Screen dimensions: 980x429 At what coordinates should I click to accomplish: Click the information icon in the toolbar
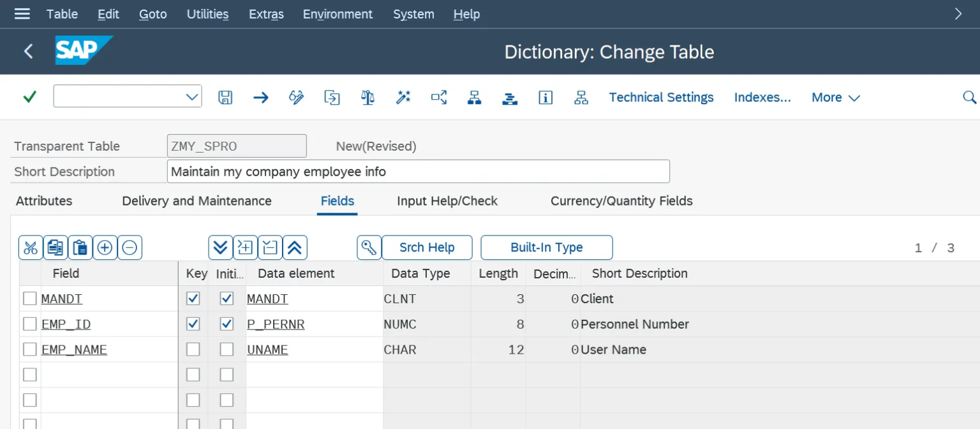tap(546, 97)
